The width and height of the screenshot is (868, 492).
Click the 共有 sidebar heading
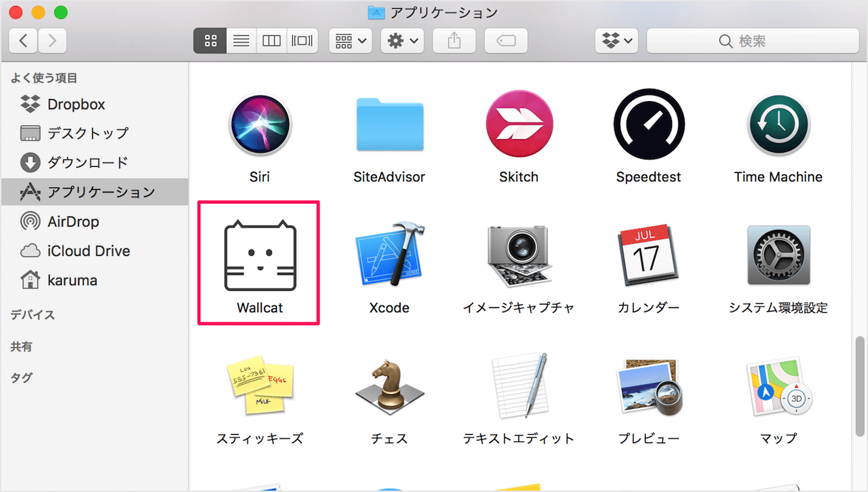(21, 347)
